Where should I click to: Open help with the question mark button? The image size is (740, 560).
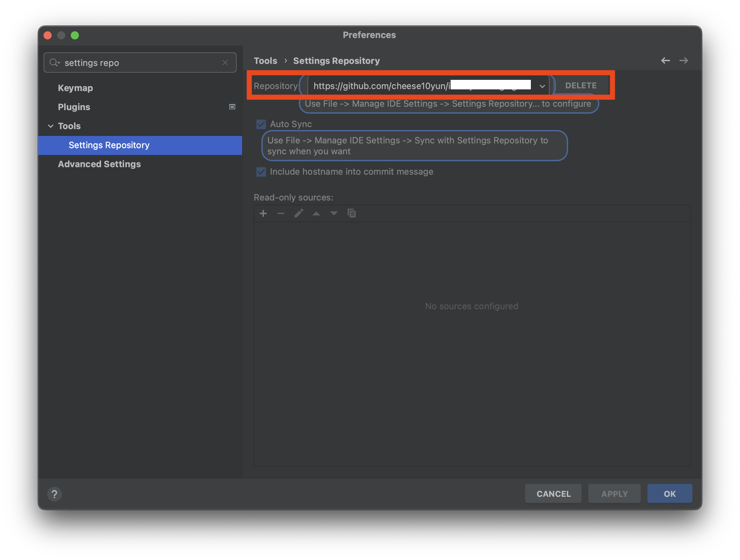tap(54, 494)
